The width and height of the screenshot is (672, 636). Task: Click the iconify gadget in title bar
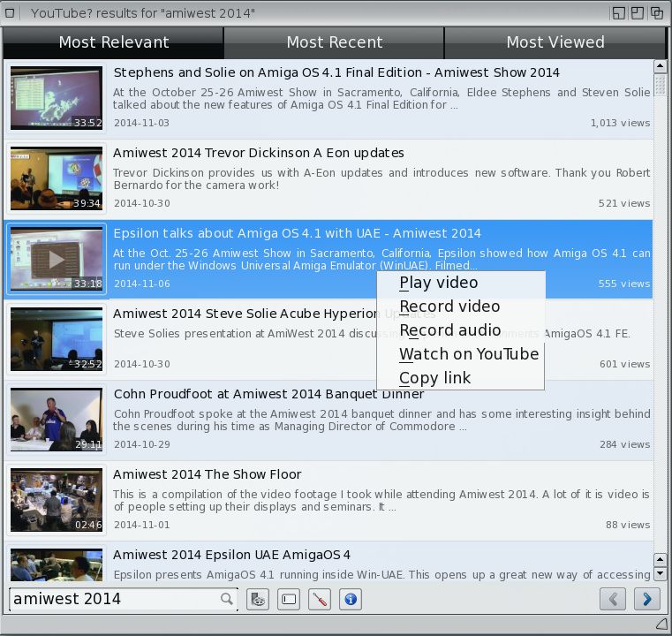click(618, 13)
